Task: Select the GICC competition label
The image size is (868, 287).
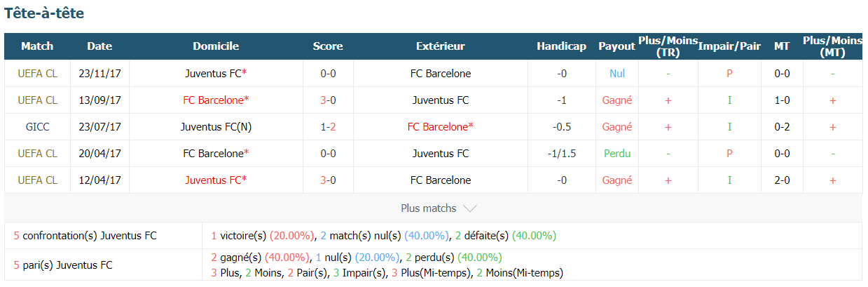Action: coord(37,127)
